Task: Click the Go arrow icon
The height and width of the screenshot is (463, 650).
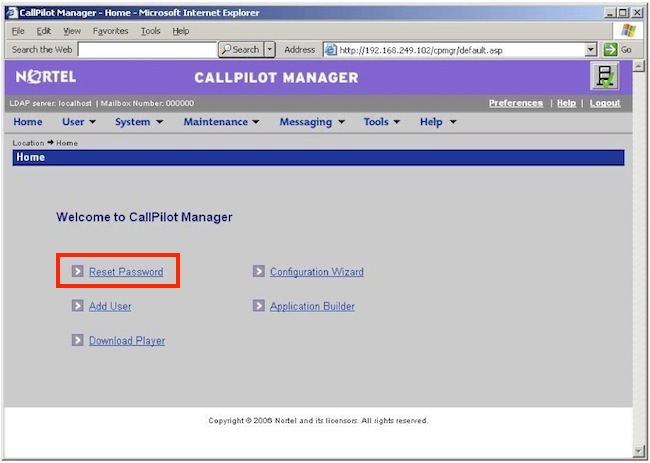Action: (x=610, y=50)
